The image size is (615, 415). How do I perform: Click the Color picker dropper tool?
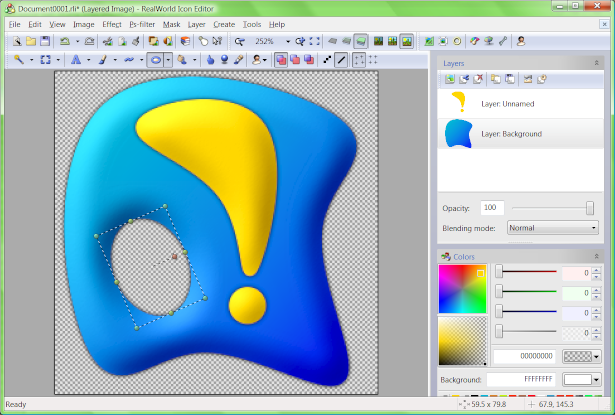(238, 60)
